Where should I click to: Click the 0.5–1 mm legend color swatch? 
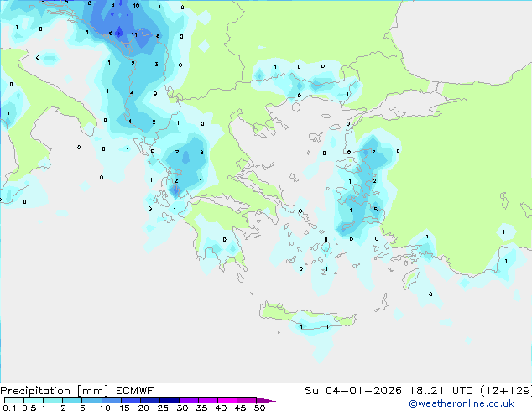[34, 400]
